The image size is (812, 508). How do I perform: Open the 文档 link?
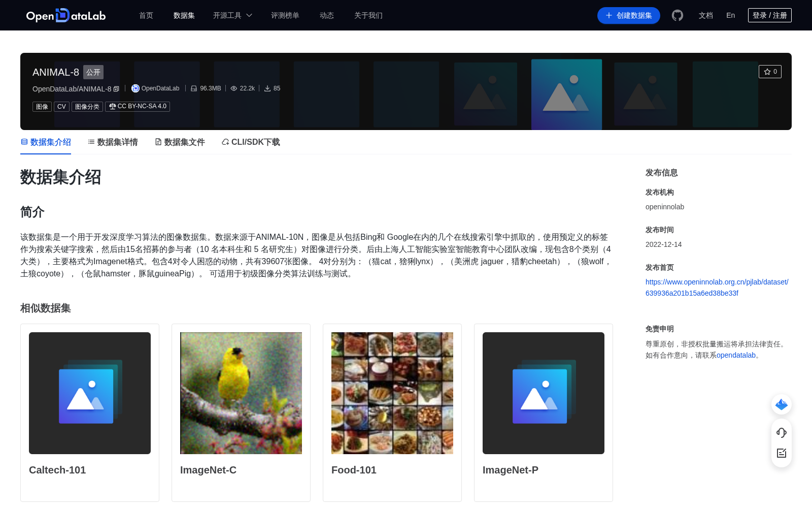click(706, 15)
